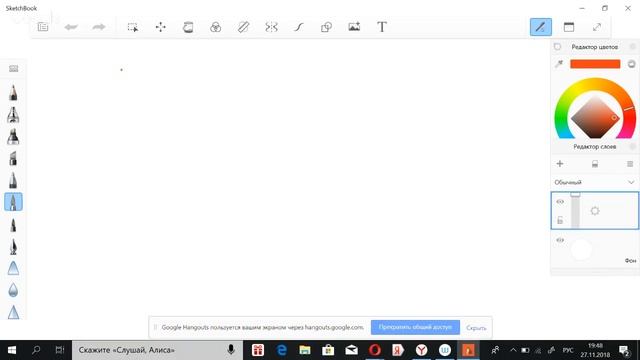Select the upper blue triangle smear brush
The height and width of the screenshot is (360, 640).
coord(13,268)
